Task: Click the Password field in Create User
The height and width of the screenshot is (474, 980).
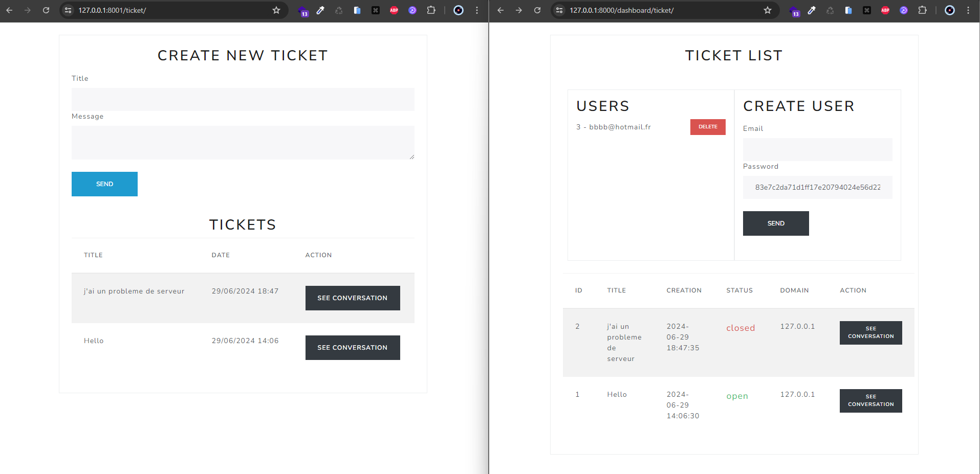Action: (x=817, y=187)
